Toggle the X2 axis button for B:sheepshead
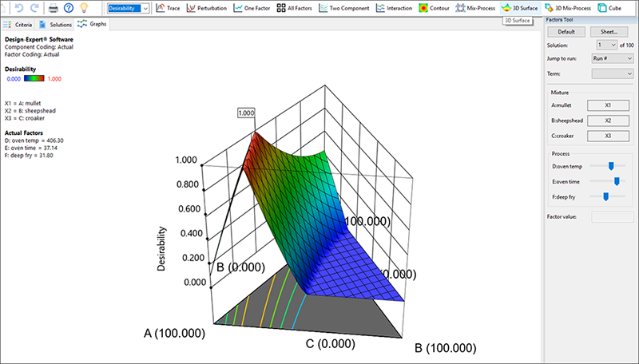 607,120
